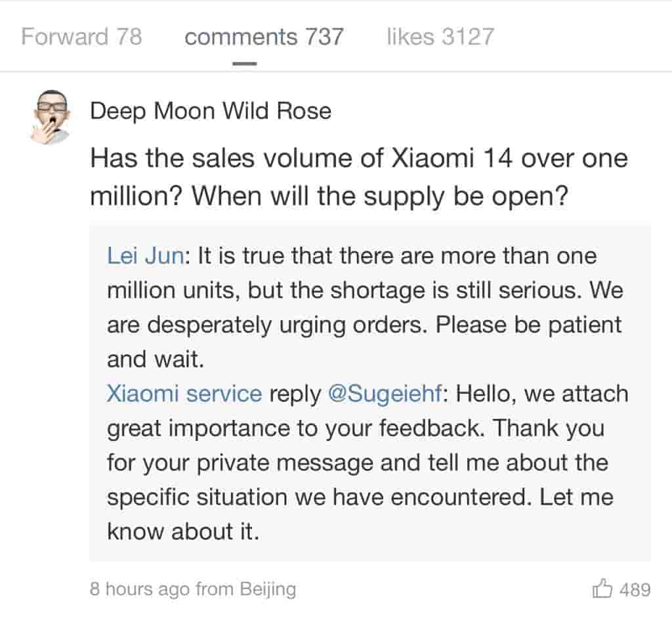Open the comments 737 tab
Viewport: 672px width, 624px height.
264,36
